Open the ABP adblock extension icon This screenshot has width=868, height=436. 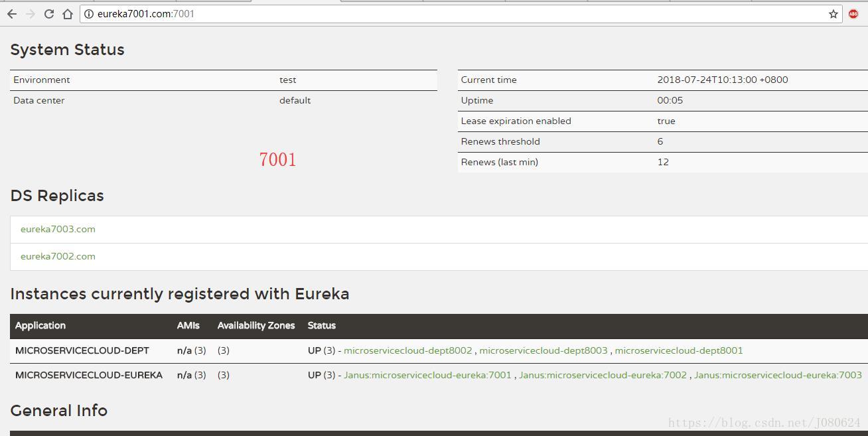tap(853, 14)
